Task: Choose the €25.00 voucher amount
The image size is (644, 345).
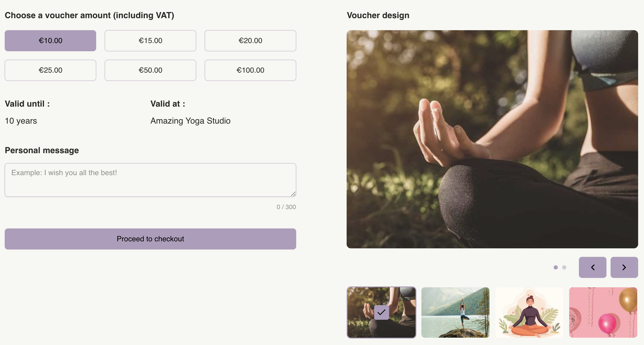Action: pyautogui.click(x=50, y=70)
